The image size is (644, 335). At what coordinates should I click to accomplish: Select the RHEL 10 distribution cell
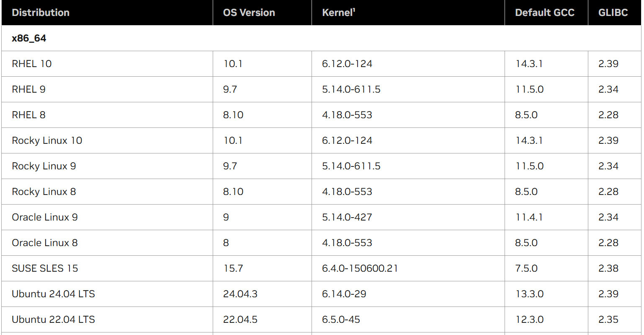pyautogui.click(x=32, y=64)
